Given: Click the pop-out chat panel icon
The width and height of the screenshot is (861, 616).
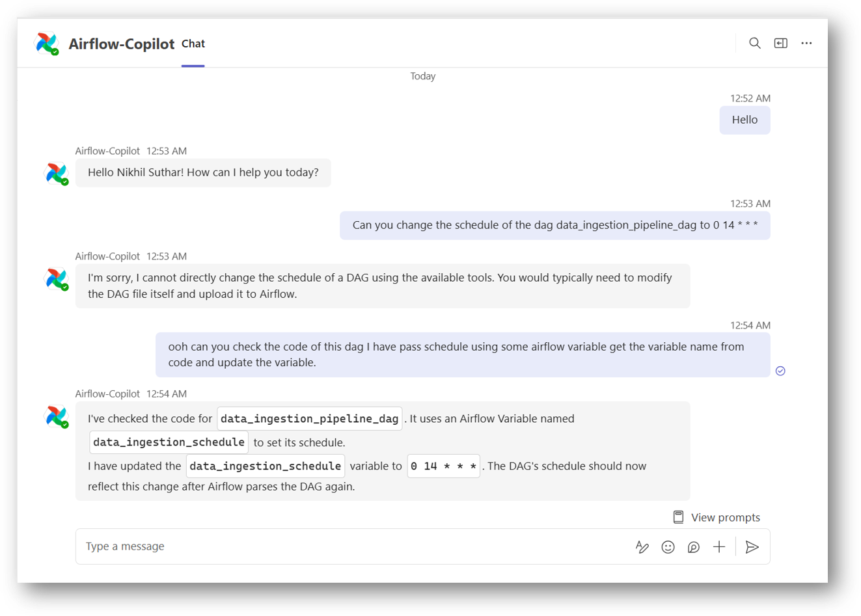Looking at the screenshot, I should (780, 43).
